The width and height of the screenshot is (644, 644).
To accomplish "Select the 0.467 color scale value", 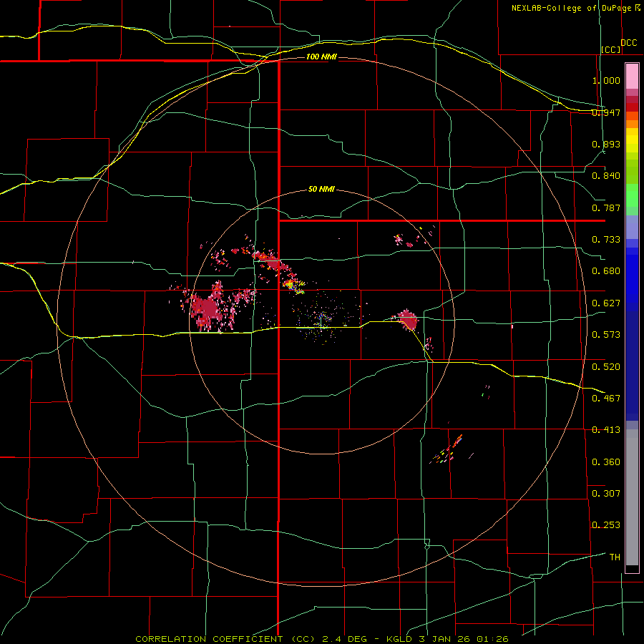I will 606,399.
